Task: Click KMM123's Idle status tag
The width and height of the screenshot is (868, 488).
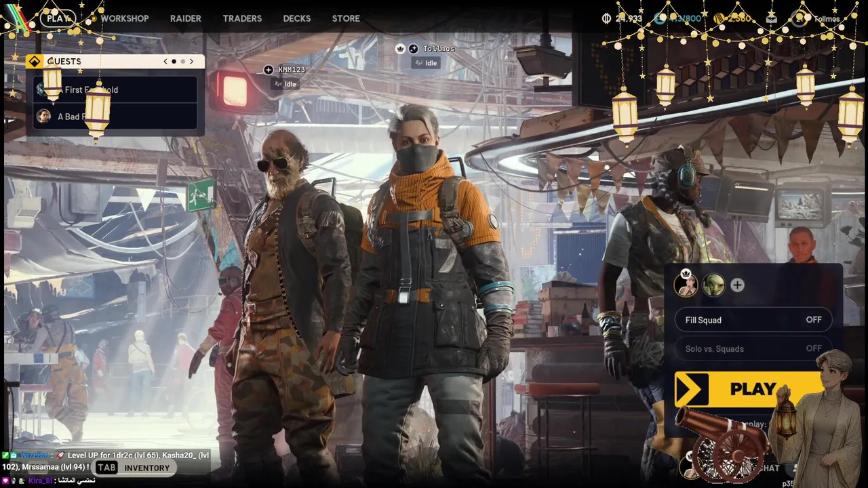Action: point(285,84)
